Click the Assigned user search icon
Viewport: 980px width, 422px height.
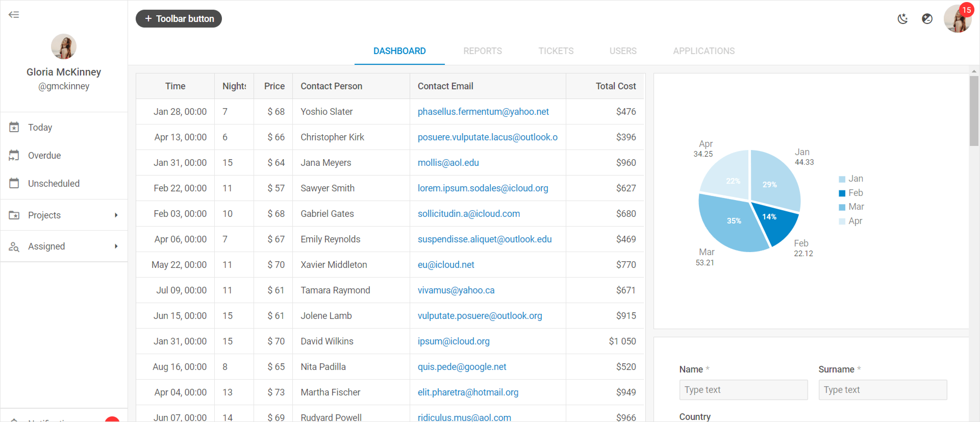[14, 246]
